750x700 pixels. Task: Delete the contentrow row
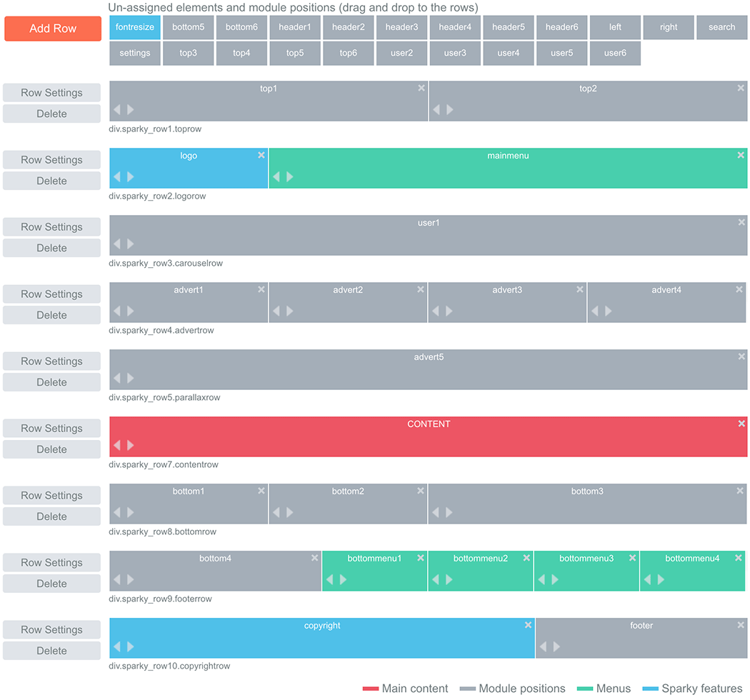51,449
